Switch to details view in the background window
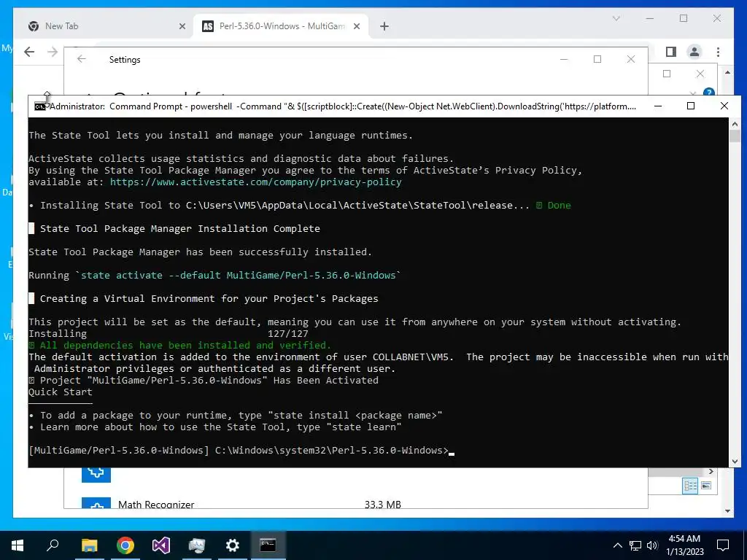The width and height of the screenshot is (747, 560). click(x=690, y=486)
